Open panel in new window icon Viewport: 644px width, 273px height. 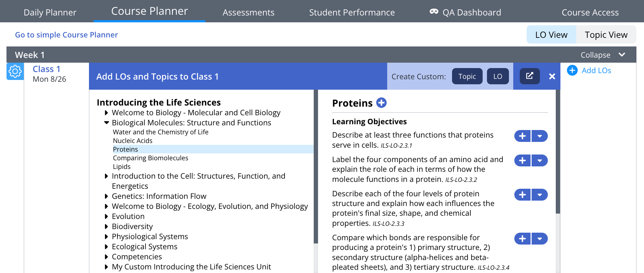tap(529, 76)
